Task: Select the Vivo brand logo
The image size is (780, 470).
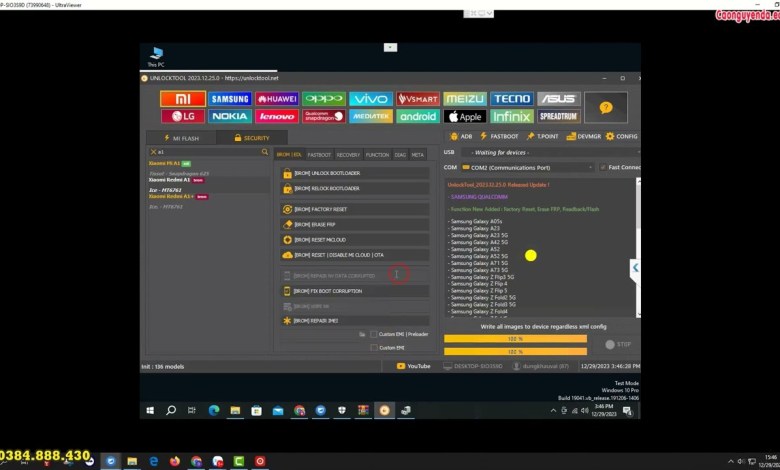Action: (371, 98)
